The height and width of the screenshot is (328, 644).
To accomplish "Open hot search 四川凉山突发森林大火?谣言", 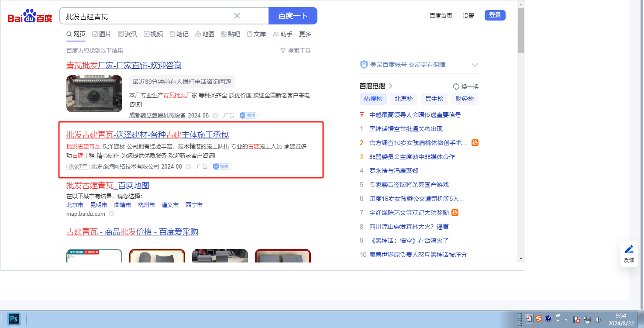I will [x=409, y=227].
